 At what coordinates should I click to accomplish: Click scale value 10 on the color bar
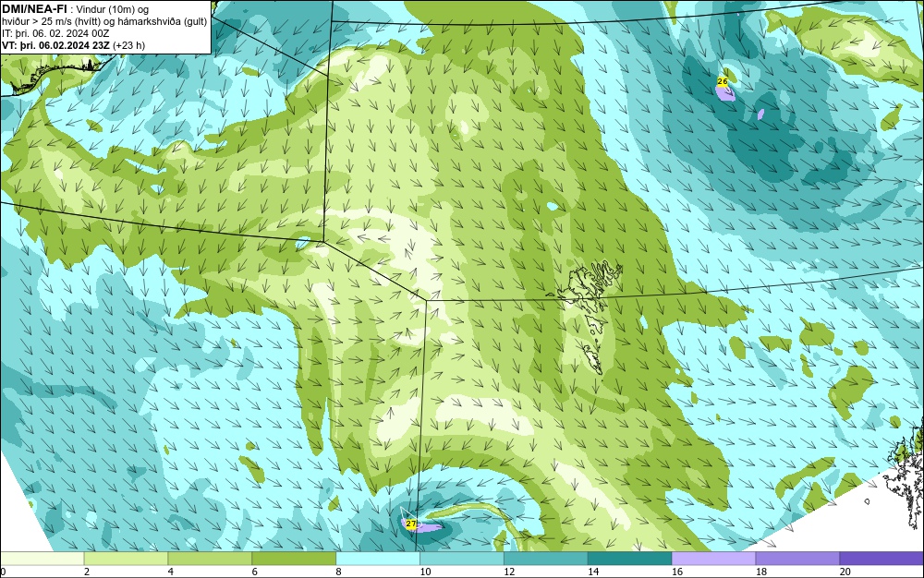[425, 572]
